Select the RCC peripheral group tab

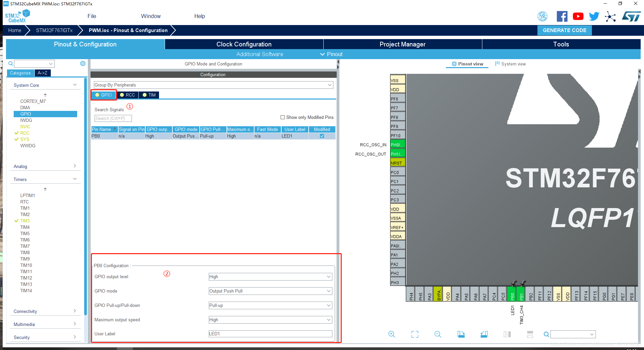[x=128, y=95]
